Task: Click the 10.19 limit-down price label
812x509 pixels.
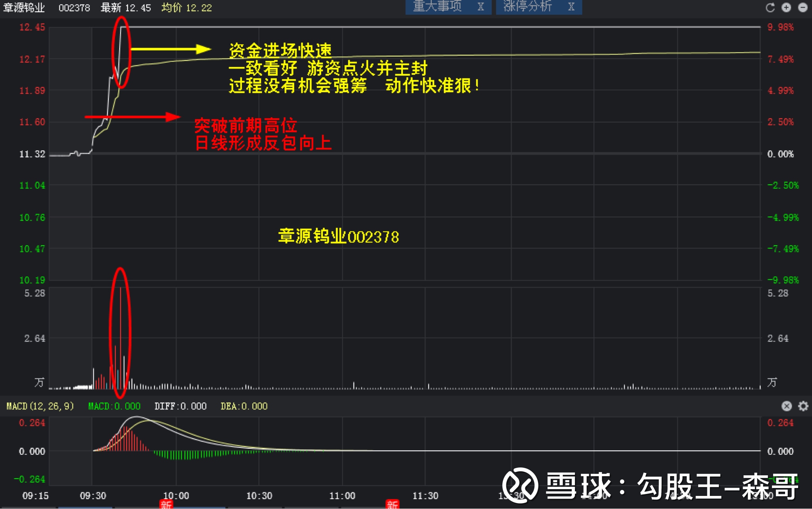Action: click(32, 280)
